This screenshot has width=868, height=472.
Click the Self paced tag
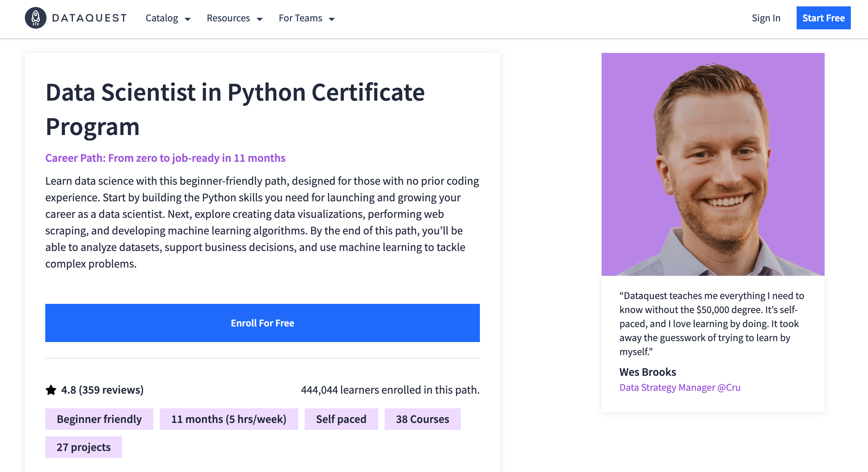tap(341, 419)
